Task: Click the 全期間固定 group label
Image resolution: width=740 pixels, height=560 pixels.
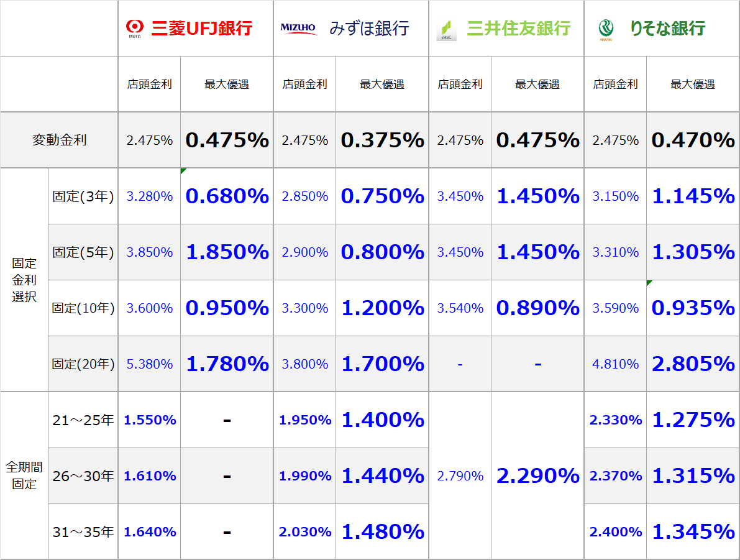Action: click(24, 475)
